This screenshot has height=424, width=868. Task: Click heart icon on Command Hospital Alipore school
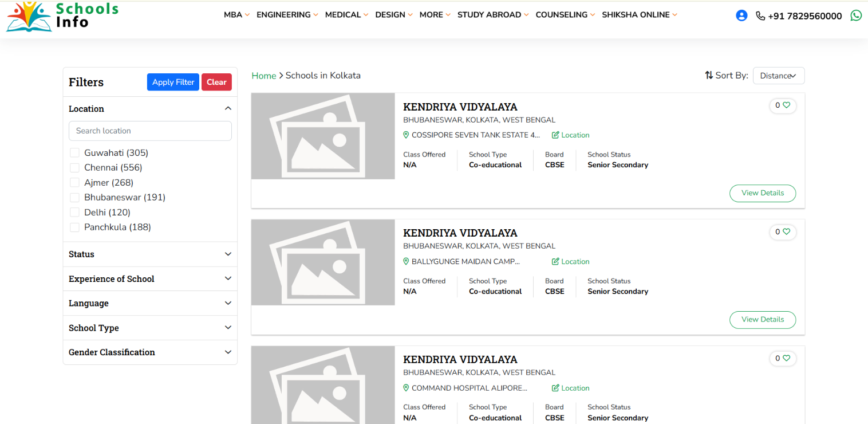786,358
